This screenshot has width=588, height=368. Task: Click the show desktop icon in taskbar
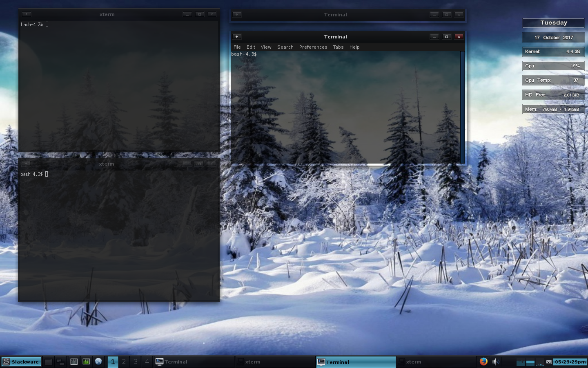tap(49, 362)
